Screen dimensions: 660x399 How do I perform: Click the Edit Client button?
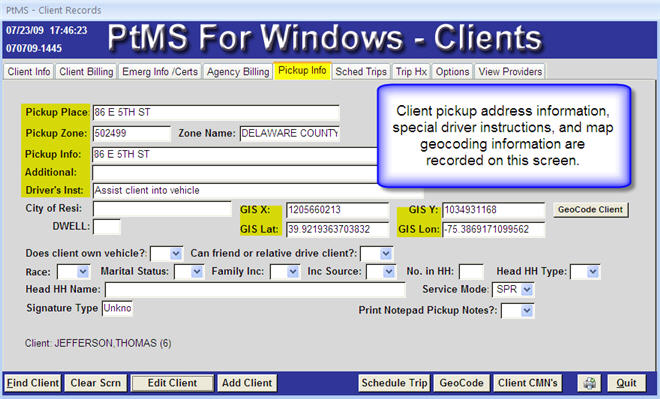pos(172,383)
